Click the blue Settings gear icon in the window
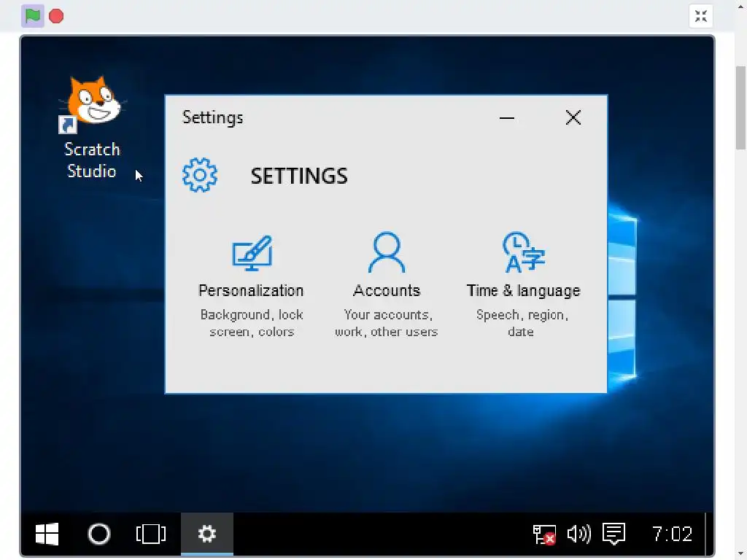 200,175
